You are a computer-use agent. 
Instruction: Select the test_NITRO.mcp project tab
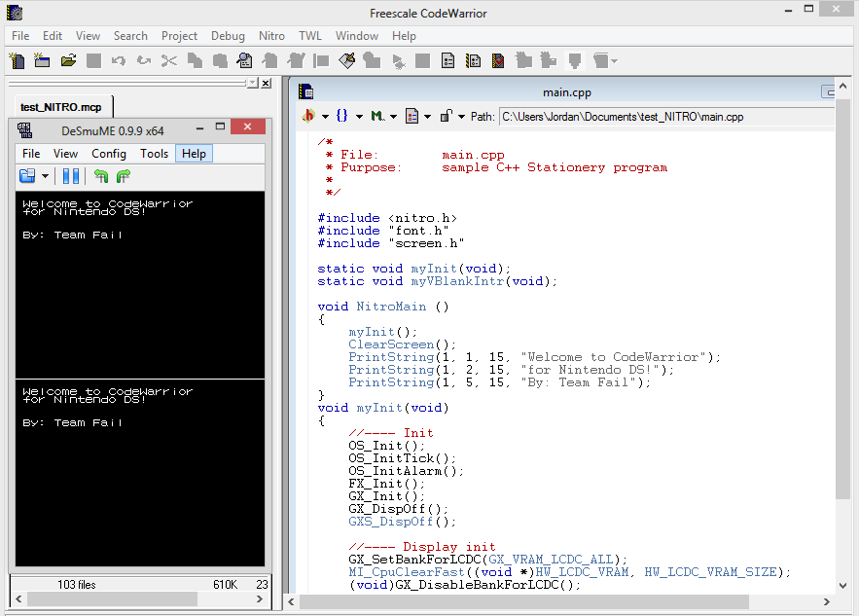(x=61, y=107)
